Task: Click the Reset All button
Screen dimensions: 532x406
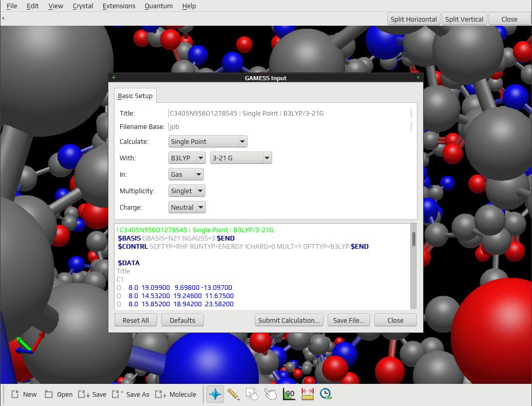Action: click(x=136, y=320)
